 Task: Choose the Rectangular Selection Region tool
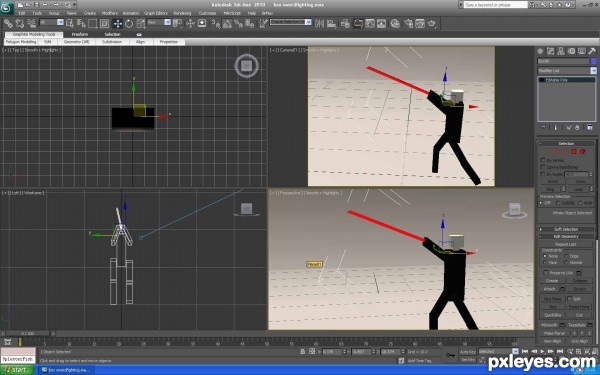[x=93, y=24]
